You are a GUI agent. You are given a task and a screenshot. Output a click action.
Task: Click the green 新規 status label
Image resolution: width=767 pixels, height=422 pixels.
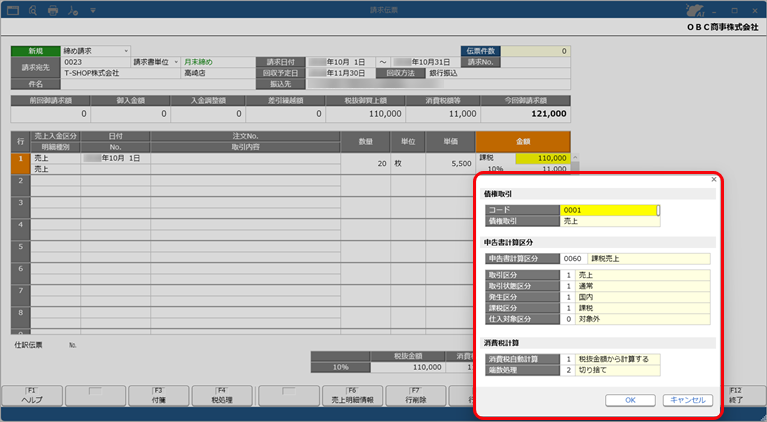point(36,51)
